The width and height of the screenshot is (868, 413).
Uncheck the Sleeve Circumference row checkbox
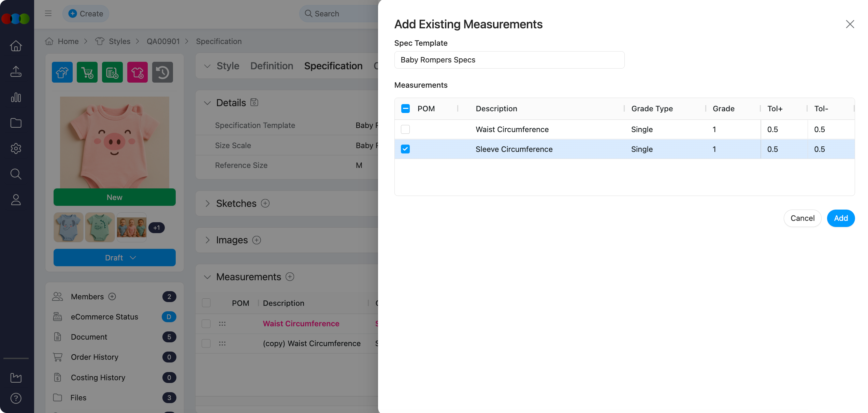point(405,149)
